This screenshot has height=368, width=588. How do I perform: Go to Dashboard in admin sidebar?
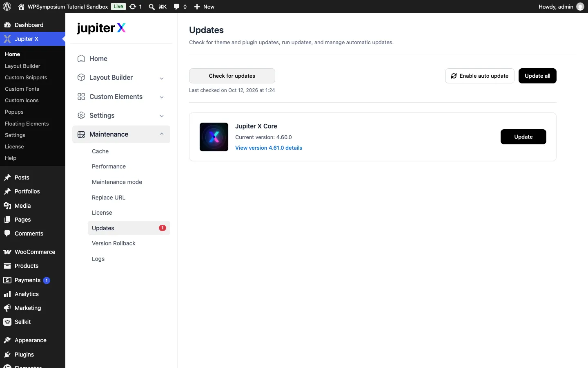[x=33, y=25]
